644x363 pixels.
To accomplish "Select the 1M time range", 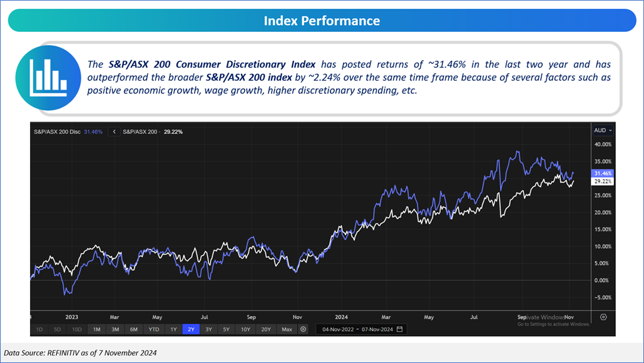I will tap(96, 329).
